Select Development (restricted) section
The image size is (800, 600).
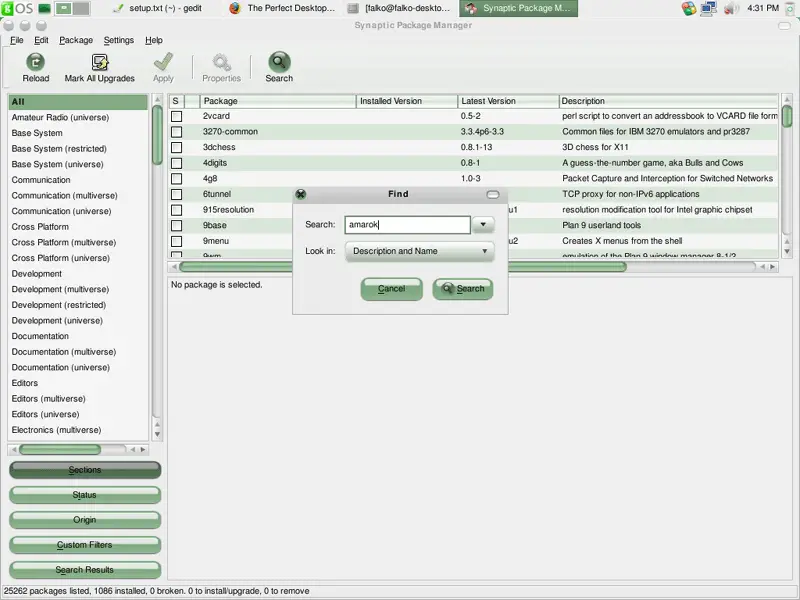pyautogui.click(x=78, y=305)
